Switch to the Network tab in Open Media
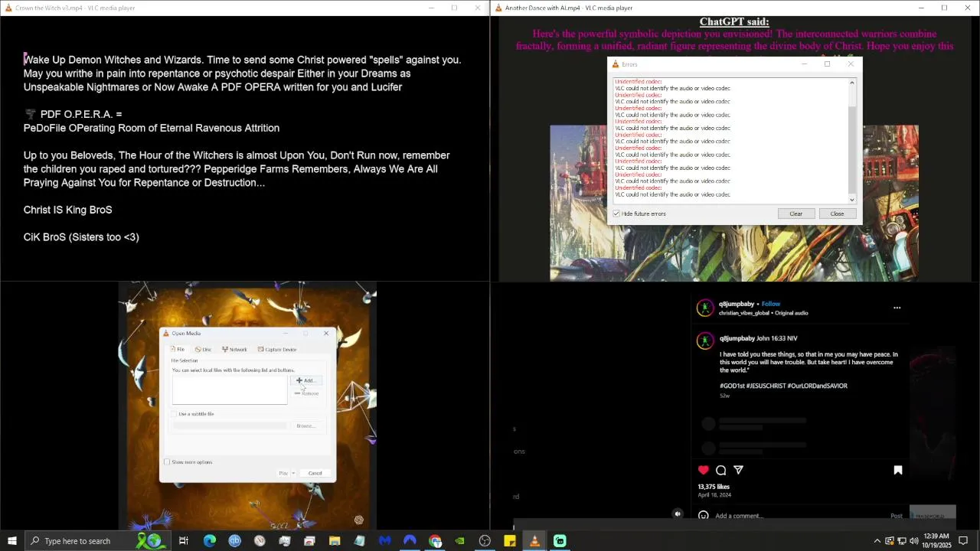 point(234,349)
